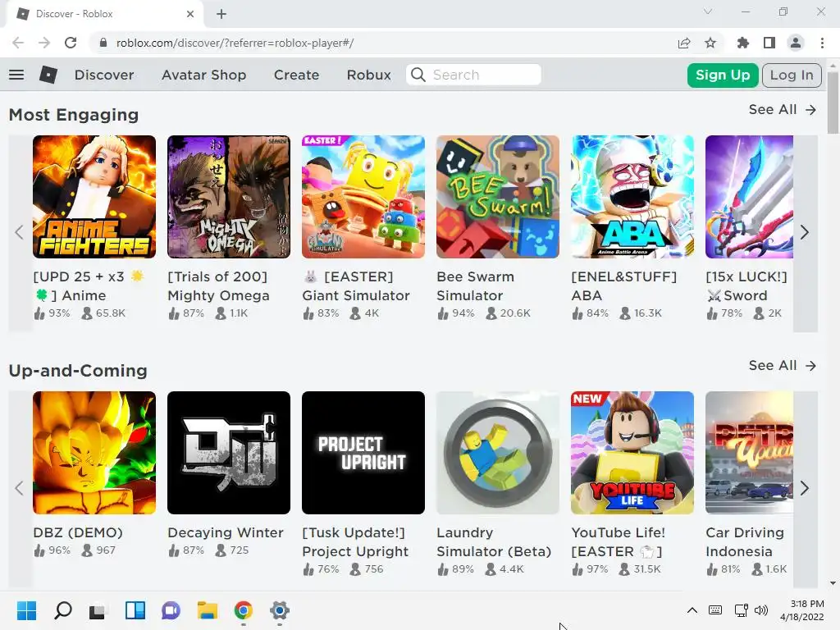Open Car Driving Indonesia thumbnail
The image size is (840, 630).
coord(749,453)
